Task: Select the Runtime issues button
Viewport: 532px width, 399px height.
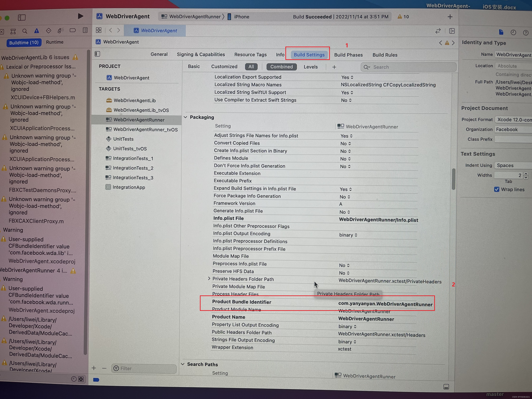Action: tap(55, 42)
